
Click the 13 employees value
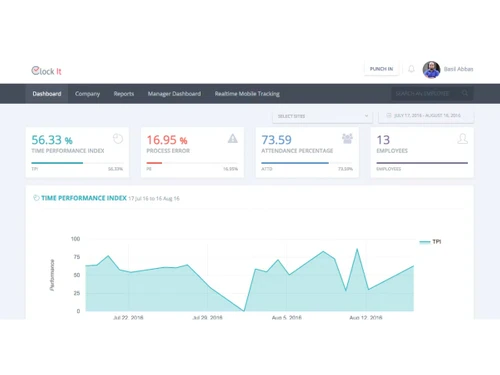(383, 140)
